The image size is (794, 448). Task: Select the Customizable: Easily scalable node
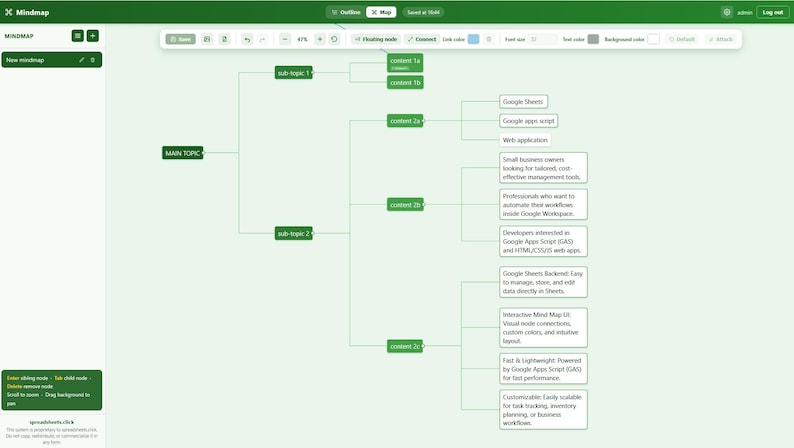click(543, 410)
